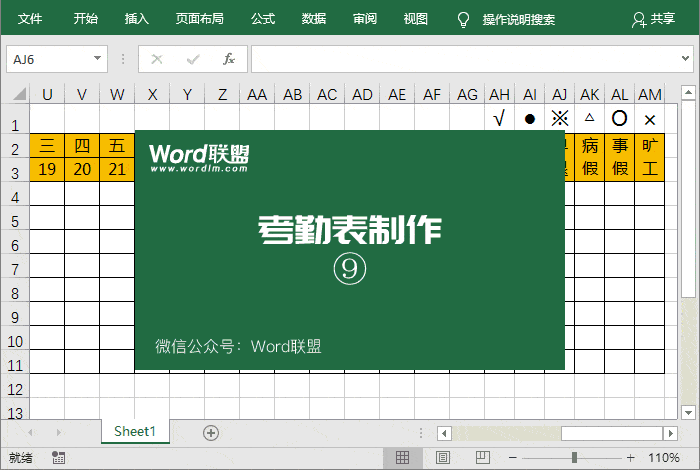Click vertical scrollbar up arrow
This screenshot has height=470, width=700.
click(688, 93)
